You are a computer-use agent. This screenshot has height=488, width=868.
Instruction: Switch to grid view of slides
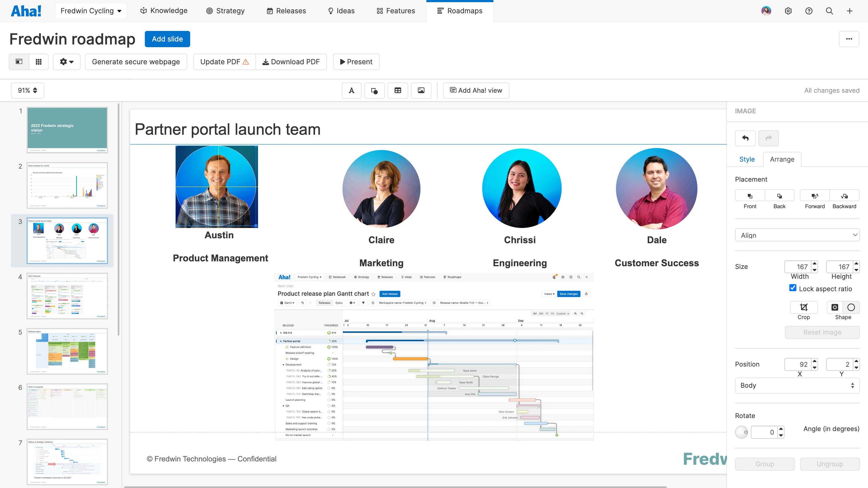(39, 62)
